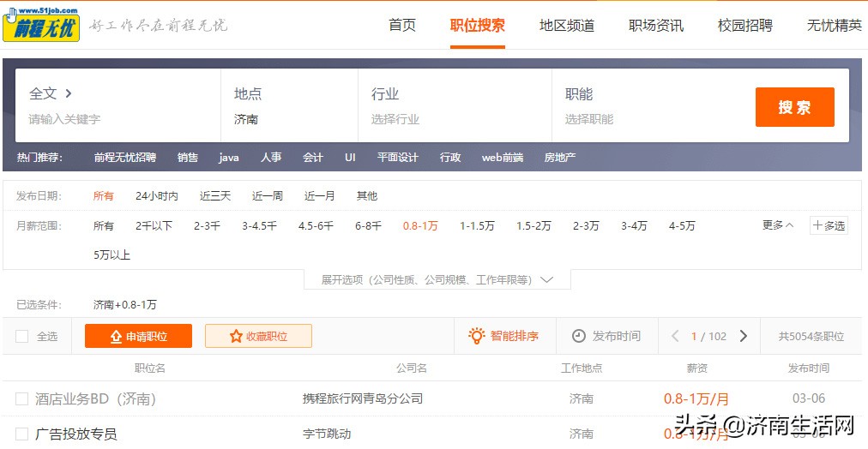Select hot keyword 人事
The height and width of the screenshot is (449, 868).
[x=271, y=158]
